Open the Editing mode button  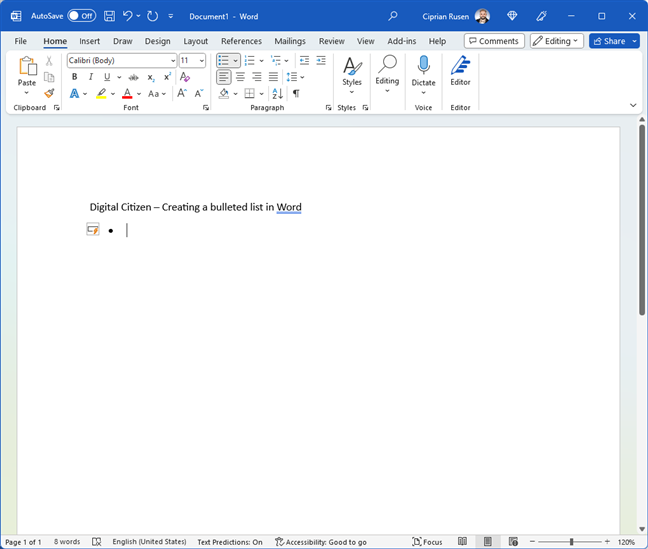[557, 41]
